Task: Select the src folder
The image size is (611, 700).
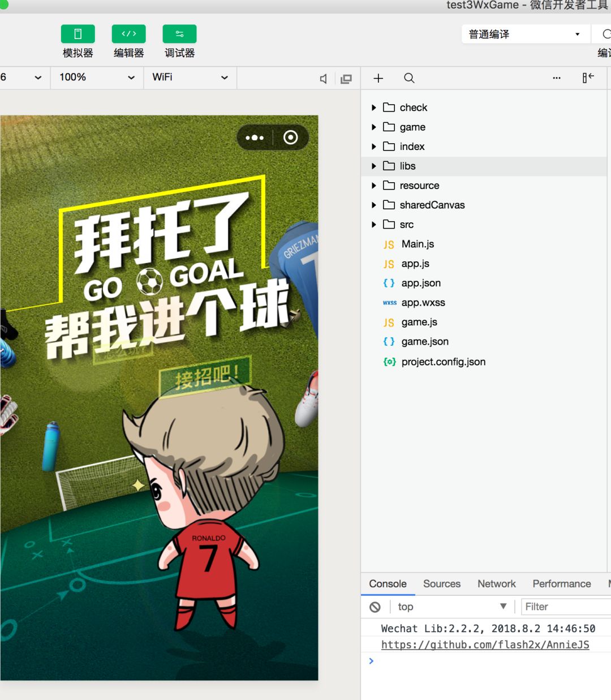Action: [x=484, y=225]
